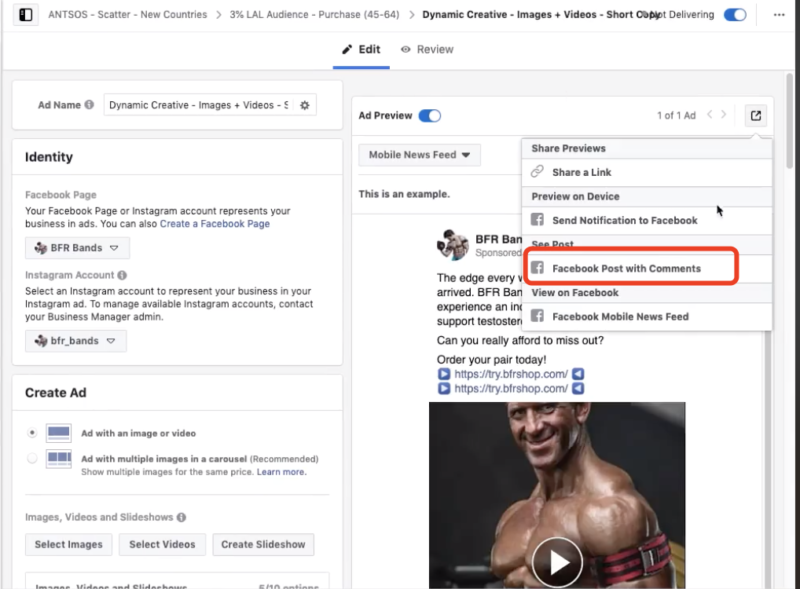
Task: Enable the campaign delivery toggle at top
Action: click(x=735, y=15)
